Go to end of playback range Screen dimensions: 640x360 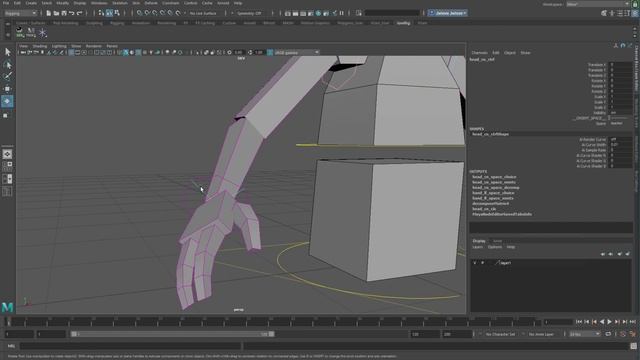pyautogui.click(x=633, y=322)
